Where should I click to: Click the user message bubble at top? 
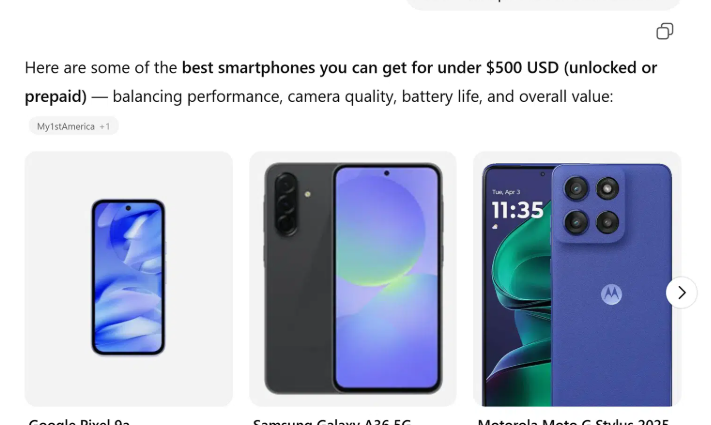[x=543, y=5]
